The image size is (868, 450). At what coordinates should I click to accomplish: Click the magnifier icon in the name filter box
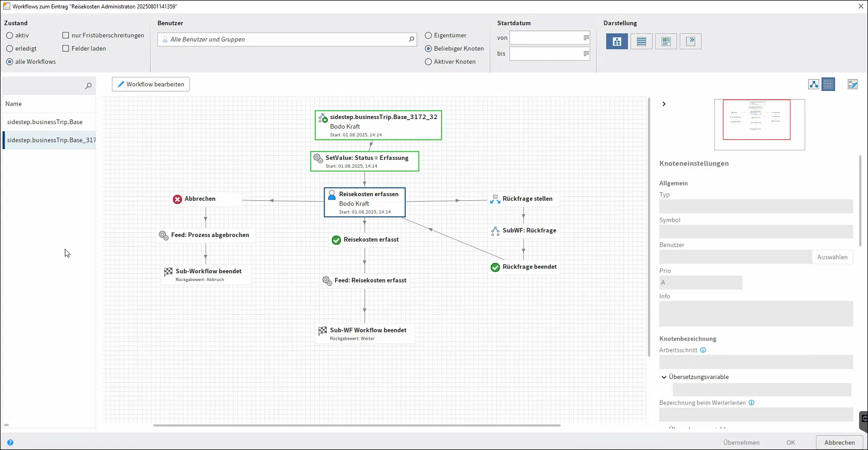click(88, 86)
